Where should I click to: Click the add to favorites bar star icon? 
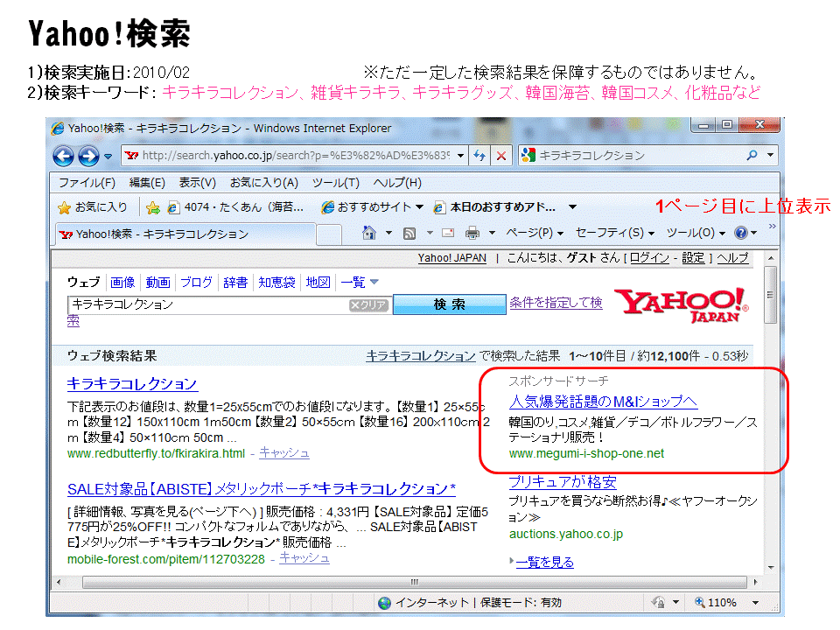tap(152, 208)
